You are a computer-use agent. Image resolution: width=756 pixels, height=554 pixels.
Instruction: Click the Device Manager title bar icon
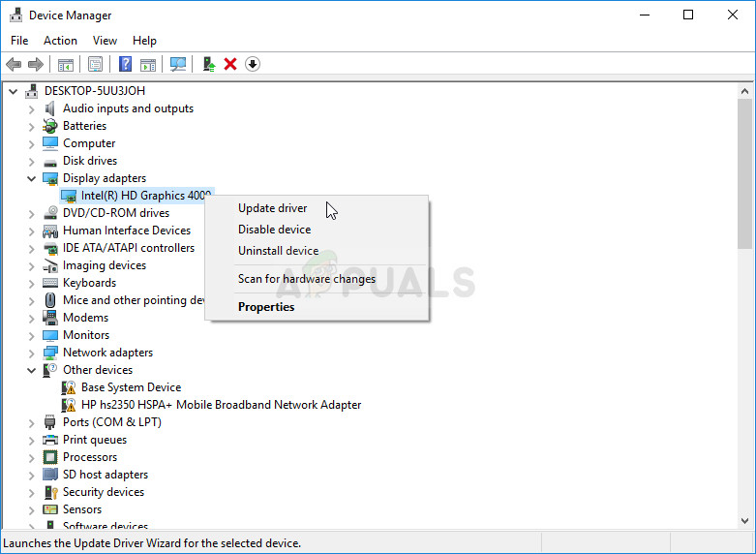click(x=15, y=15)
